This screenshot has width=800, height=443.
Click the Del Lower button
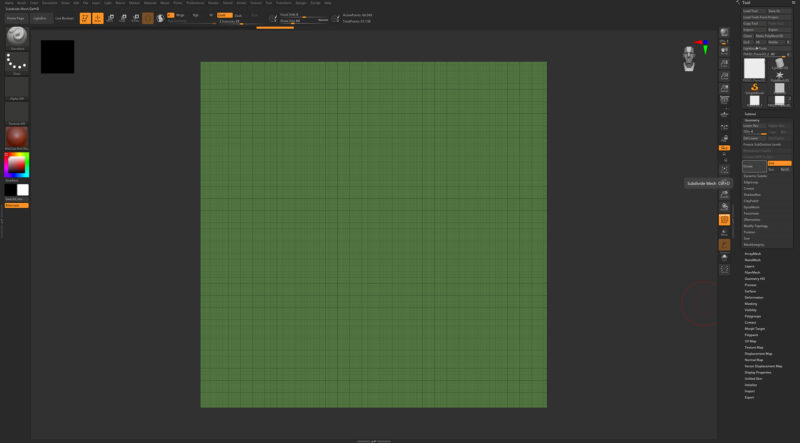(x=754, y=138)
